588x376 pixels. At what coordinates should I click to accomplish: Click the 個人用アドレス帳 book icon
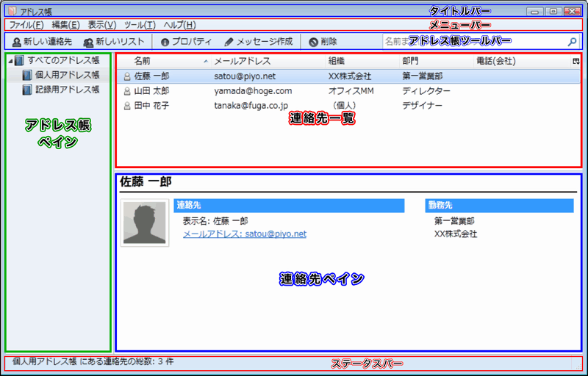click(x=26, y=76)
